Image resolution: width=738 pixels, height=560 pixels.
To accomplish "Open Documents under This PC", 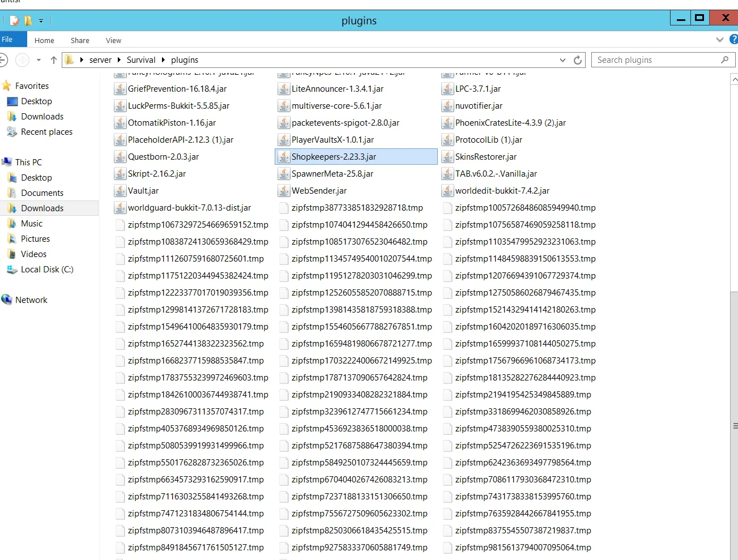I will click(42, 193).
